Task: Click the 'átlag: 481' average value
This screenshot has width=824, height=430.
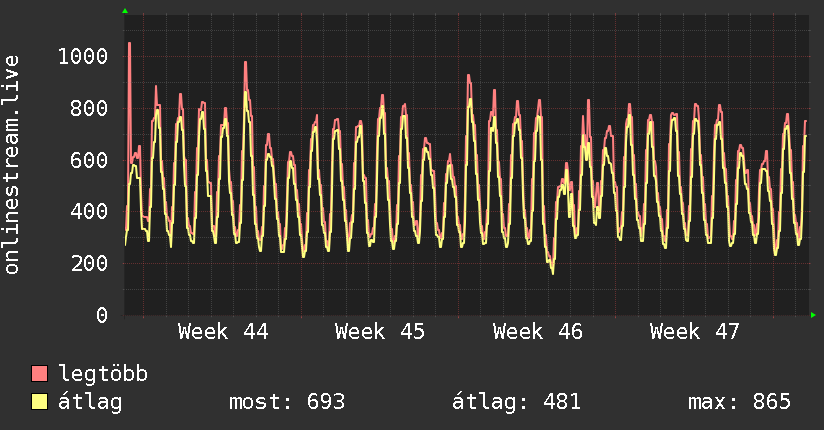Action: [x=516, y=402]
